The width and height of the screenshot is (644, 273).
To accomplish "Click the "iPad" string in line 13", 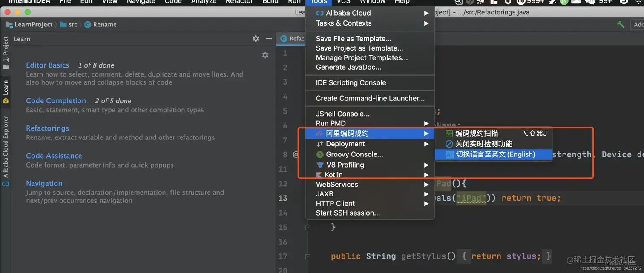I will (x=471, y=198).
